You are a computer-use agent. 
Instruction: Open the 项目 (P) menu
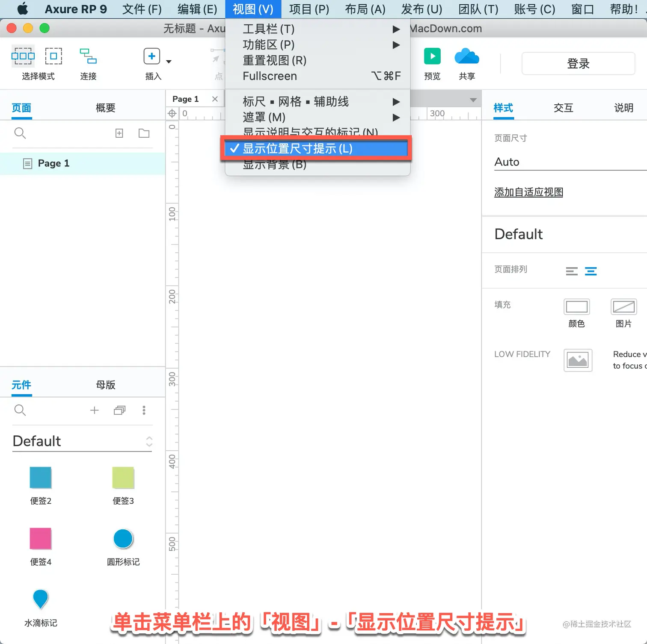click(x=309, y=9)
